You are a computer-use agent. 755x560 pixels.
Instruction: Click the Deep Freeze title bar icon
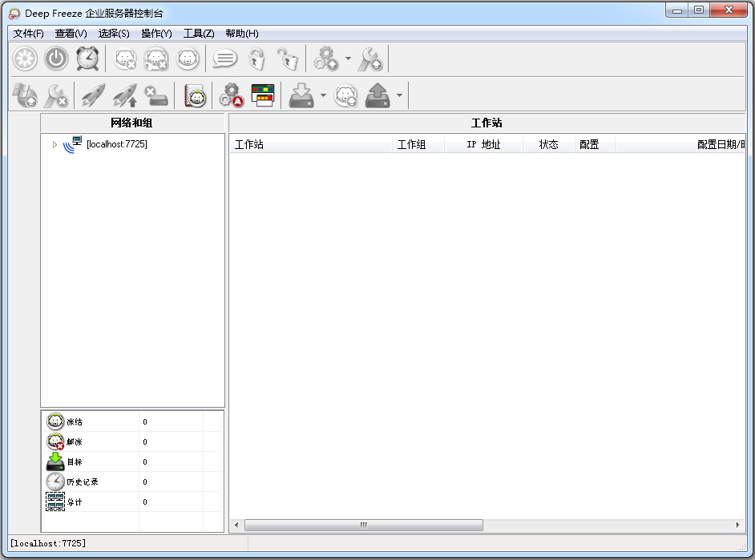14,14
